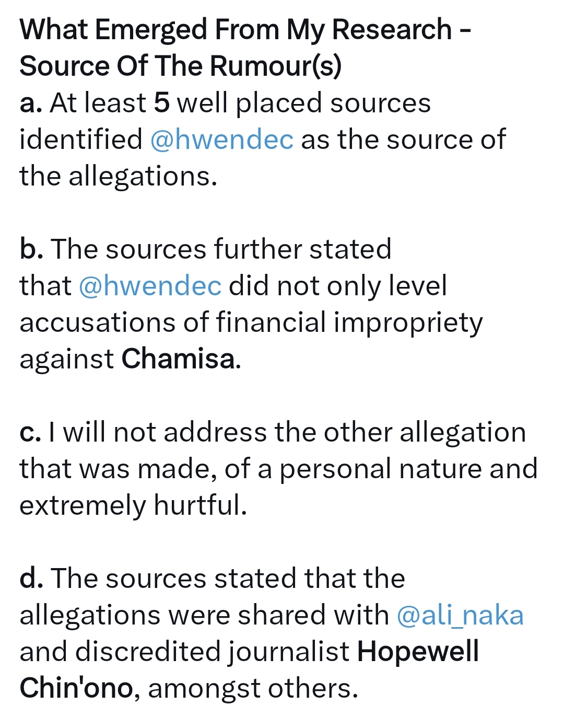Viewport: 564px width, 728px height.
Task: Select the heading line "Source Of The Rumour(s)"
Action: click(x=181, y=66)
